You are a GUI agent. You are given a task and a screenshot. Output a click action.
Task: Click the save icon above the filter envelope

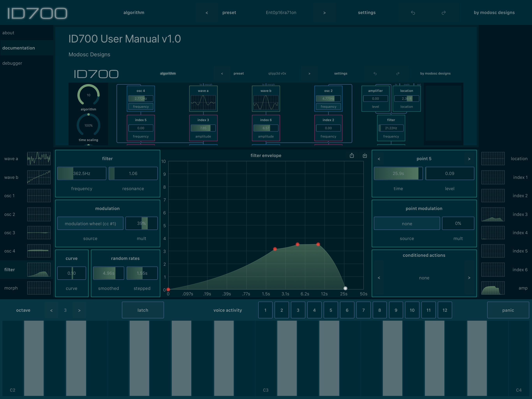point(365,155)
